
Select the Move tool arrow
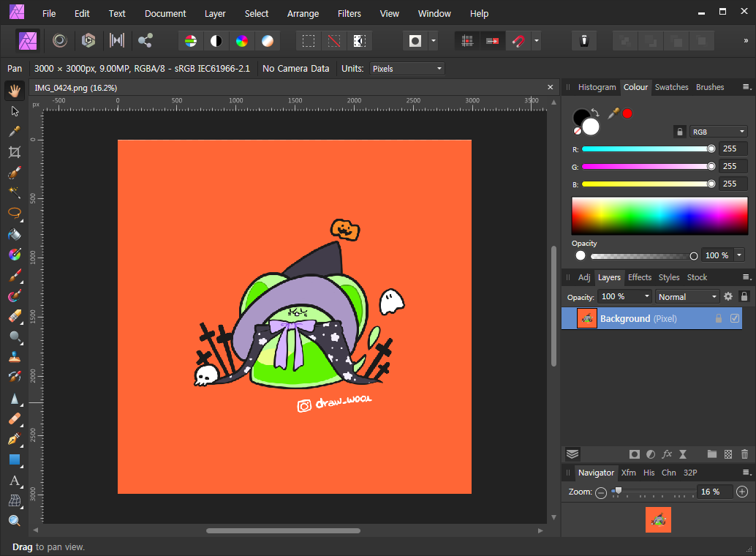15,111
